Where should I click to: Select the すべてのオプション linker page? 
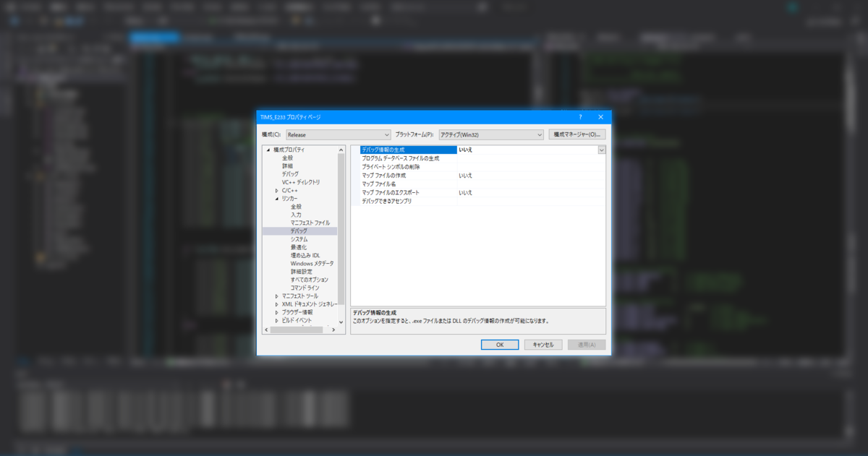(310, 280)
